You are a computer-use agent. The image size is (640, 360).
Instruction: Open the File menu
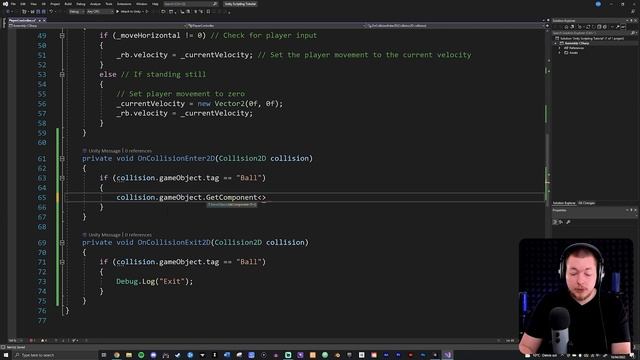click(13, 4)
